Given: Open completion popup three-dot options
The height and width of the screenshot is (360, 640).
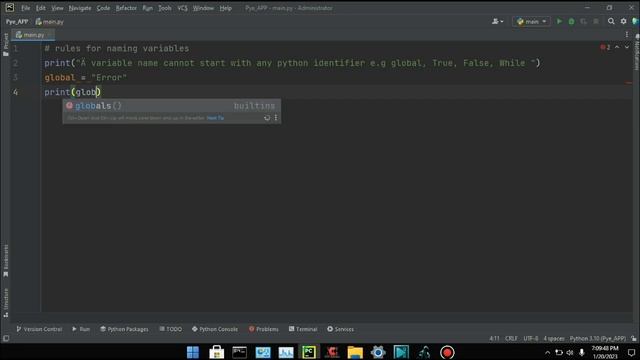Looking at the screenshot, I should pyautogui.click(x=276, y=118).
